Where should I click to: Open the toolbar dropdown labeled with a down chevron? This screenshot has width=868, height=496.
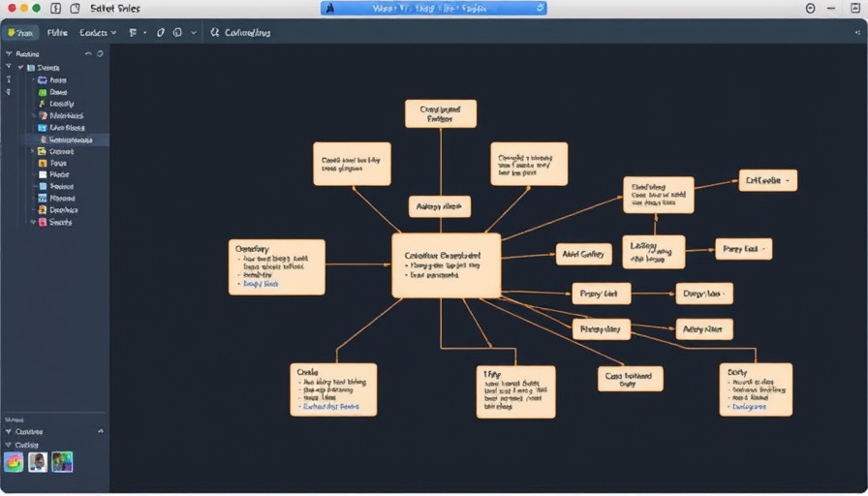click(98, 33)
